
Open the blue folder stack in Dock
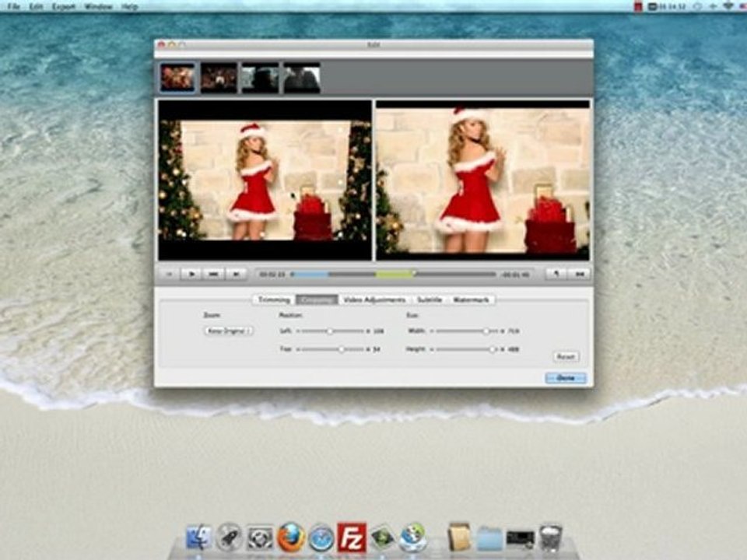pyautogui.click(x=489, y=538)
